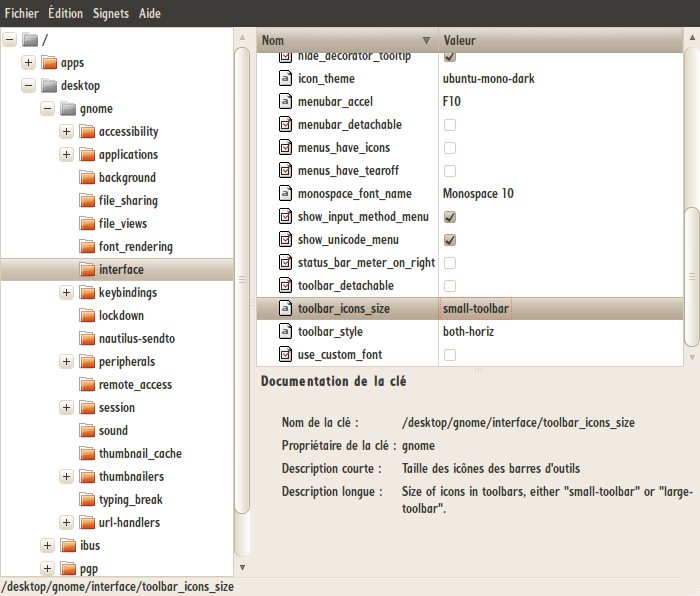Expand the apps folder
The image size is (700, 596).
coord(29,63)
